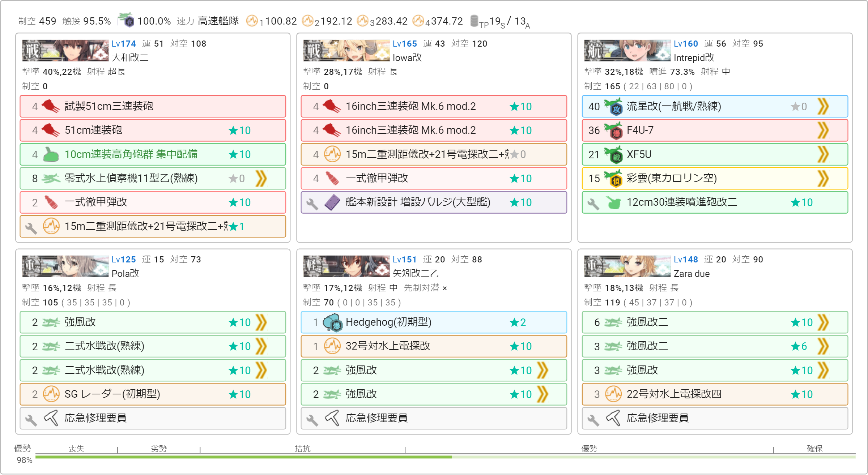The height and width of the screenshot is (475, 868).
Task: Click proficiency chevrons on Pola改's 強風改
Action: click(x=261, y=322)
